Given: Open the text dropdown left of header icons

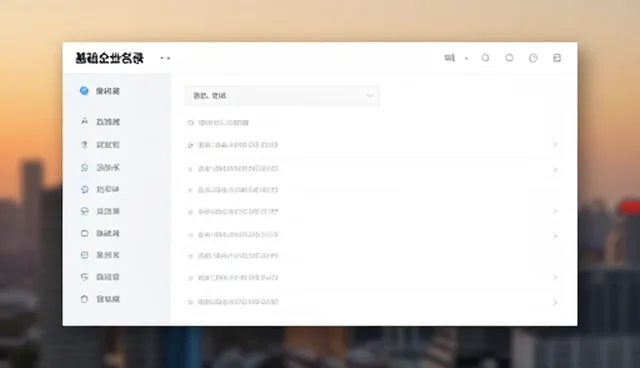Looking at the screenshot, I should point(456,58).
